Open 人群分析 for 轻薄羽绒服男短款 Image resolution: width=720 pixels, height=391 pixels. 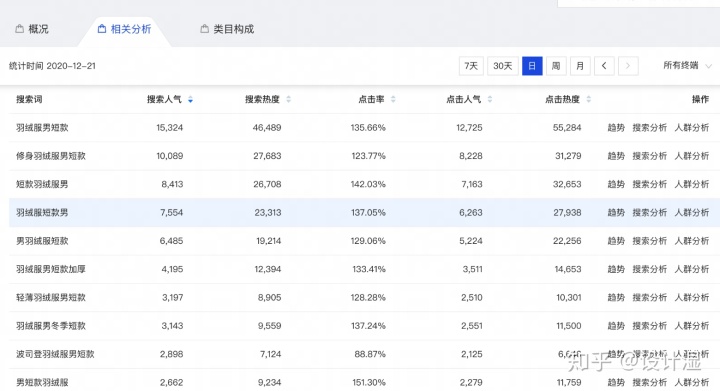point(692,298)
